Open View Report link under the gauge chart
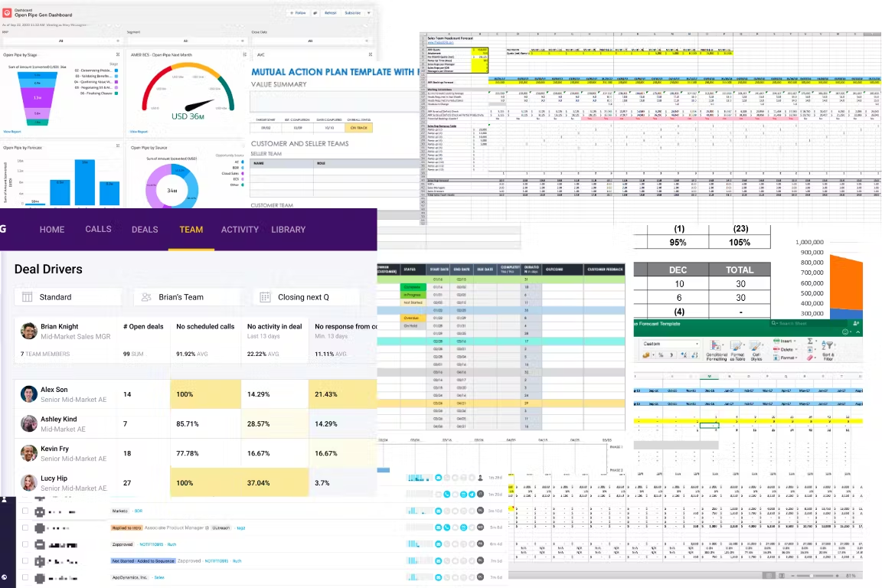This screenshot has width=882, height=588. (139, 132)
